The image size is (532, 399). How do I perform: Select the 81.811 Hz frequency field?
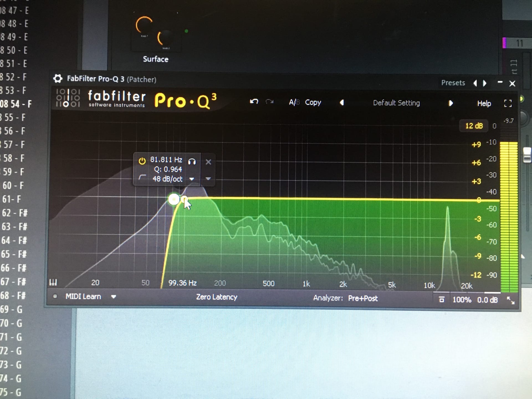pos(166,160)
